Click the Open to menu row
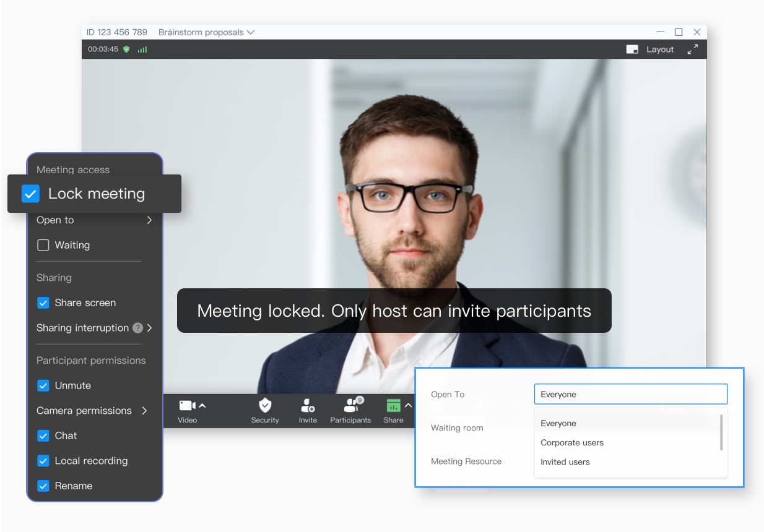Viewport: 764px width, 532px height. pos(94,220)
